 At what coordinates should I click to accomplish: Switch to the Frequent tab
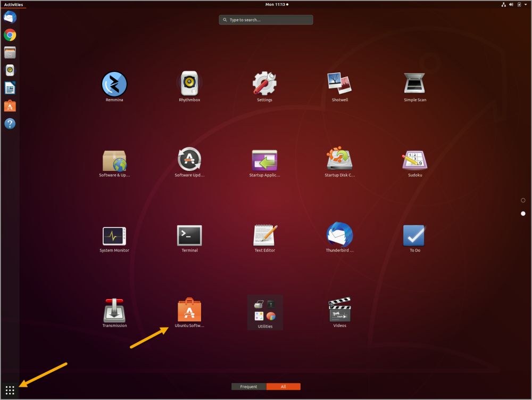click(248, 386)
